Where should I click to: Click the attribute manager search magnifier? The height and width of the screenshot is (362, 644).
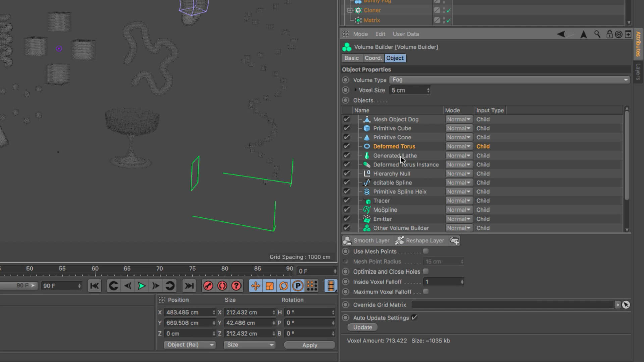pos(597,34)
